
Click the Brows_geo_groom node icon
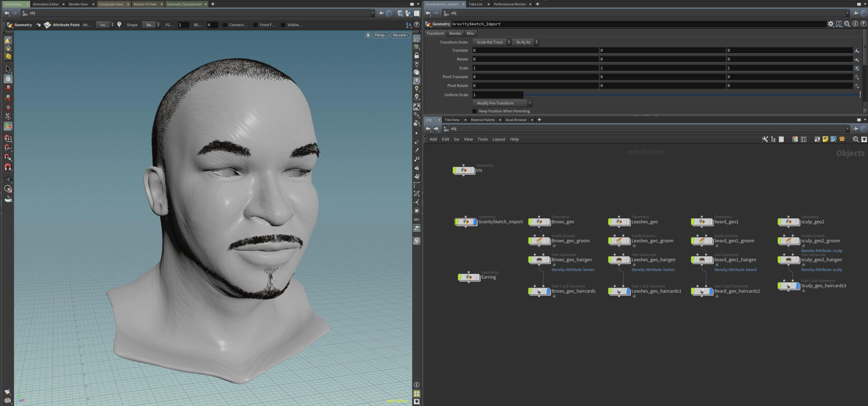tap(539, 241)
